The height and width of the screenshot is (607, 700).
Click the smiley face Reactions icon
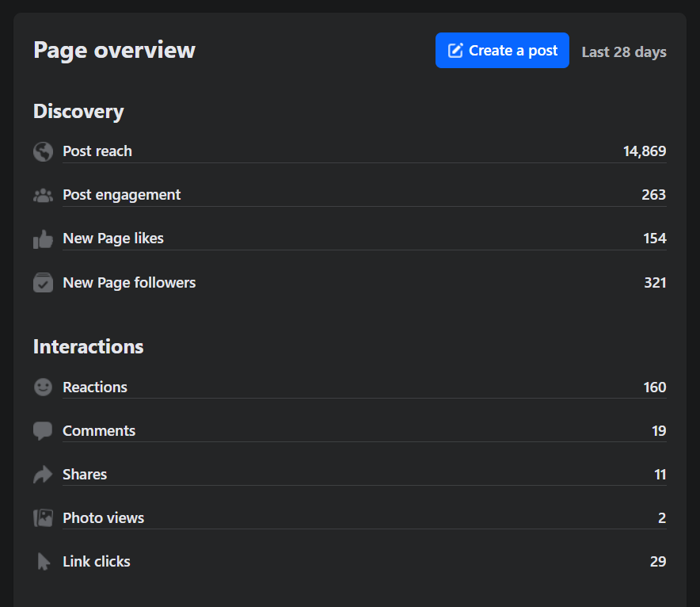point(43,387)
